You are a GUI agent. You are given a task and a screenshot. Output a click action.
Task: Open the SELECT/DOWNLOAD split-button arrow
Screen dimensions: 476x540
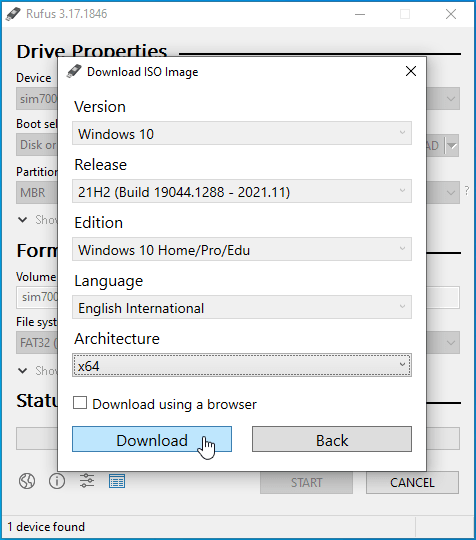coord(452,146)
